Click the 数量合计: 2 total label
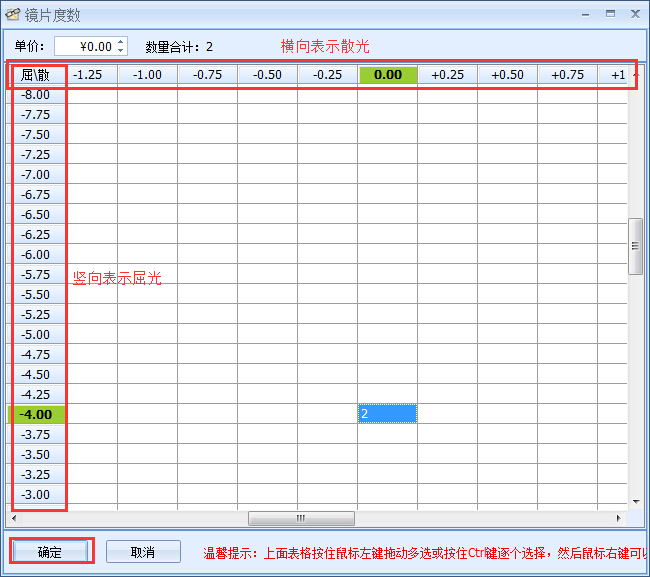The image size is (650, 577). (x=179, y=47)
